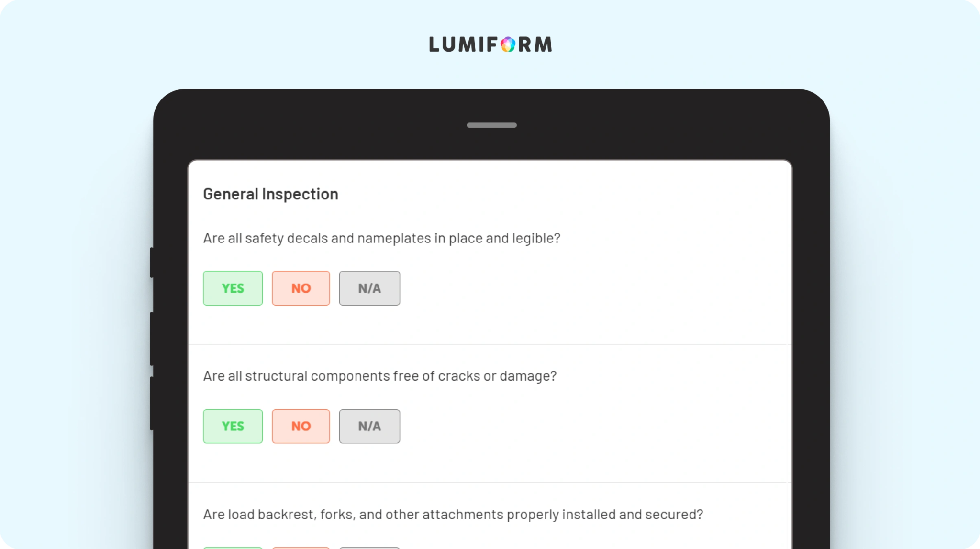
Task: Choose N/A for structural components question
Action: click(x=369, y=426)
